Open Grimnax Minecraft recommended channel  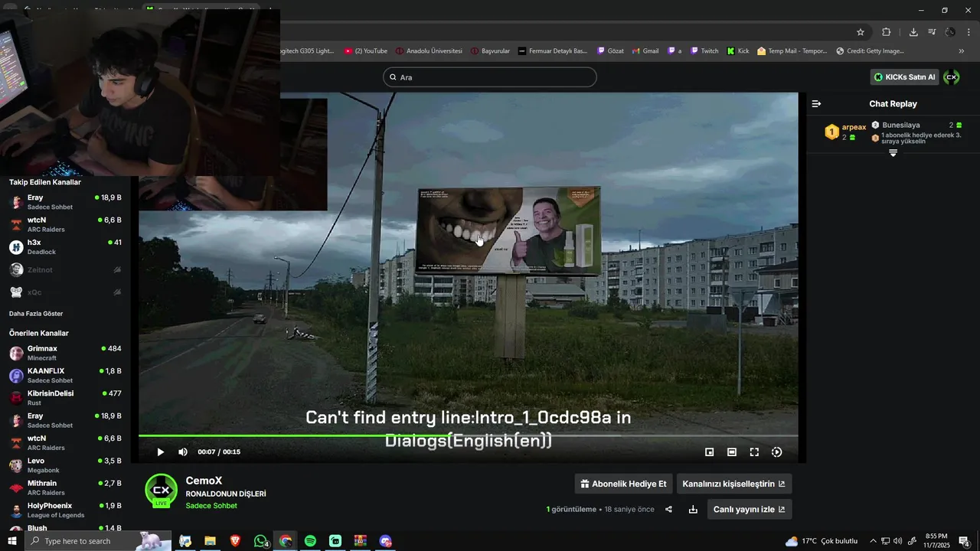tap(65, 353)
